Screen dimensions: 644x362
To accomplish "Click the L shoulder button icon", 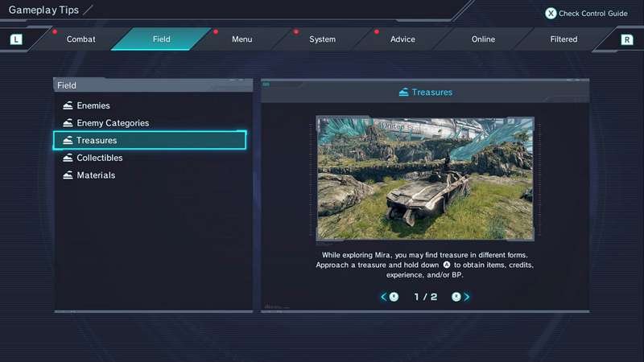I will (x=16, y=39).
